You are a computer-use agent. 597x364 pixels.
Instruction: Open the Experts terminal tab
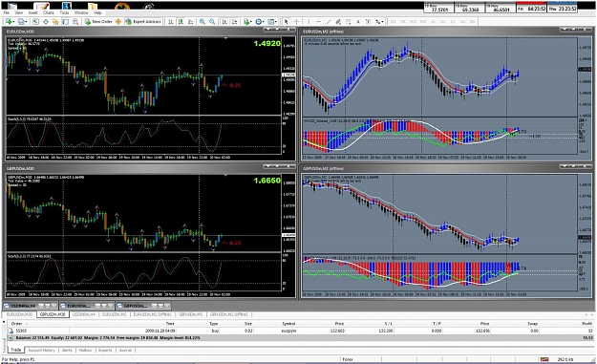105,350
